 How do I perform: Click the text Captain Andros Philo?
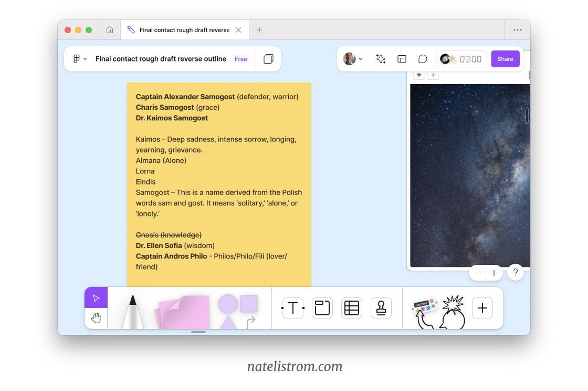pos(171,256)
